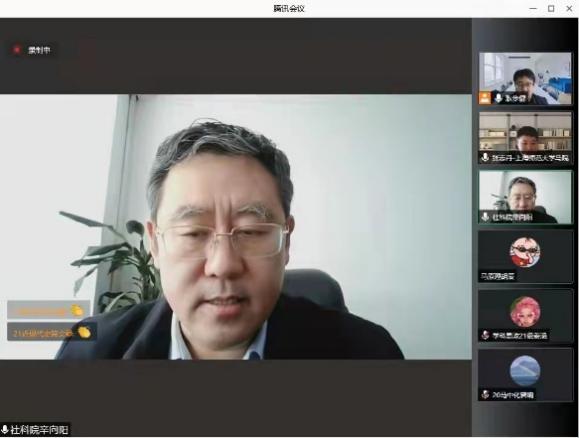Click the red recording indicator dot
579x438 pixels.
pos(17,49)
